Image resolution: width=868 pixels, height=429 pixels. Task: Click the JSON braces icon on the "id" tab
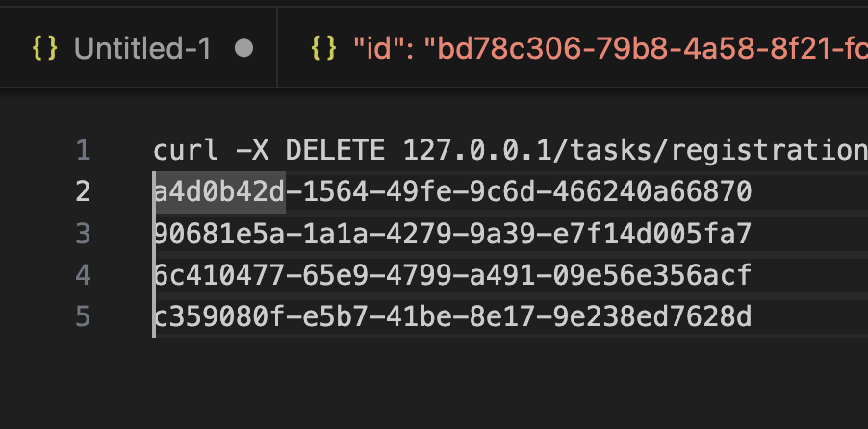point(323,47)
